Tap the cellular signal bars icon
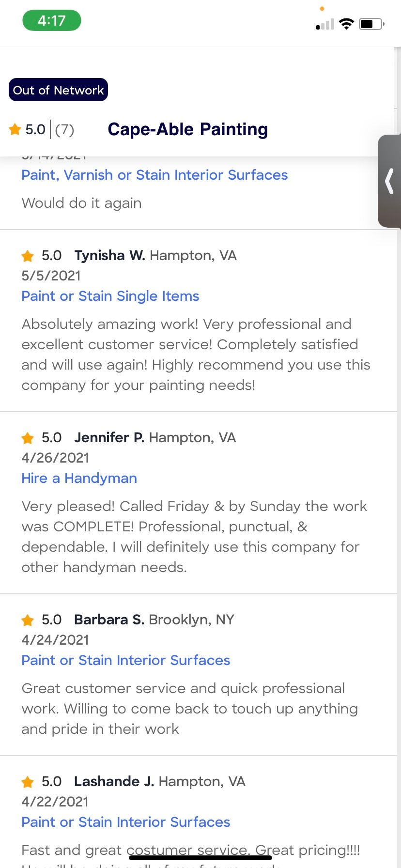This screenshot has height=868, width=401. pyautogui.click(x=325, y=24)
